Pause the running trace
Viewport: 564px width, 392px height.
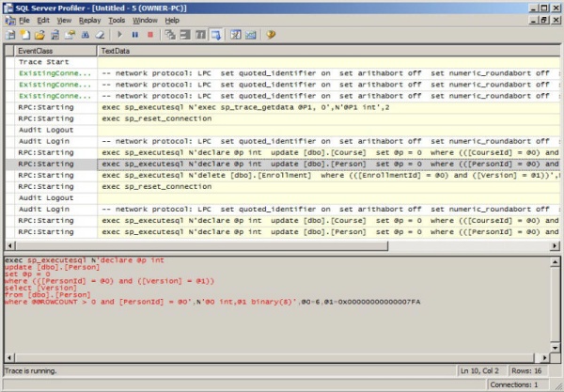click(x=135, y=35)
